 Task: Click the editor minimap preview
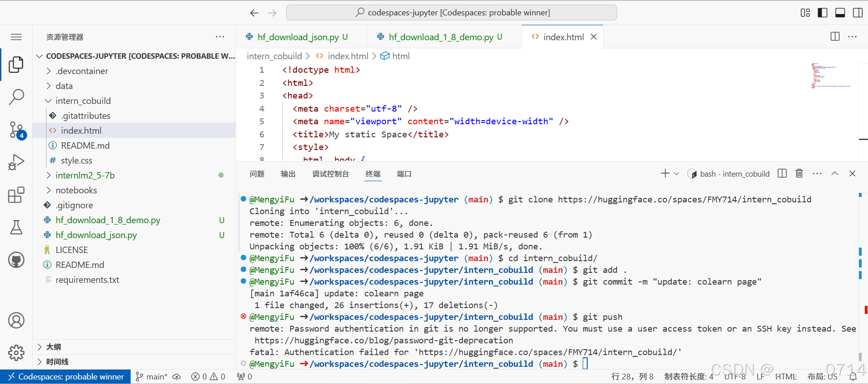tap(832, 75)
